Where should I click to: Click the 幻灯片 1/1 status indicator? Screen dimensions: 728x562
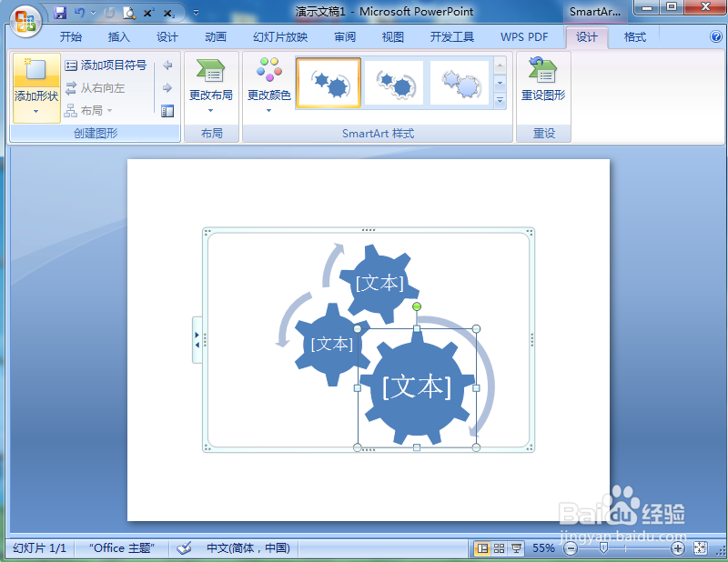tap(39, 548)
